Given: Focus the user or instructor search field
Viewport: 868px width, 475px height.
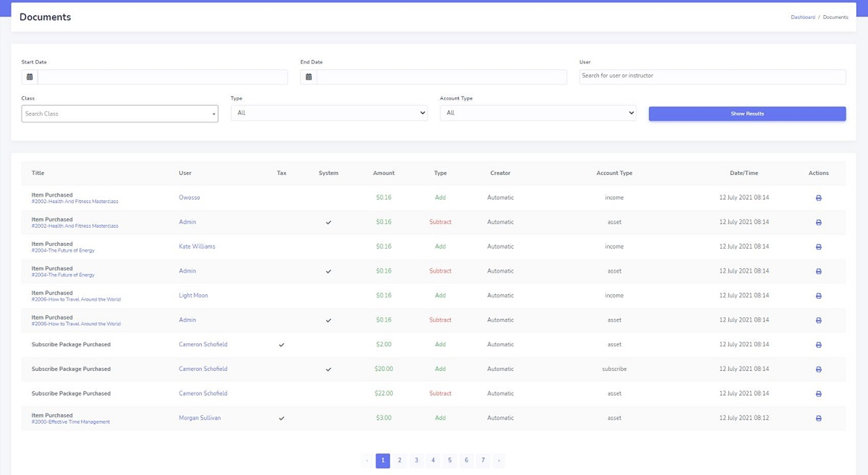Looking at the screenshot, I should [712, 76].
